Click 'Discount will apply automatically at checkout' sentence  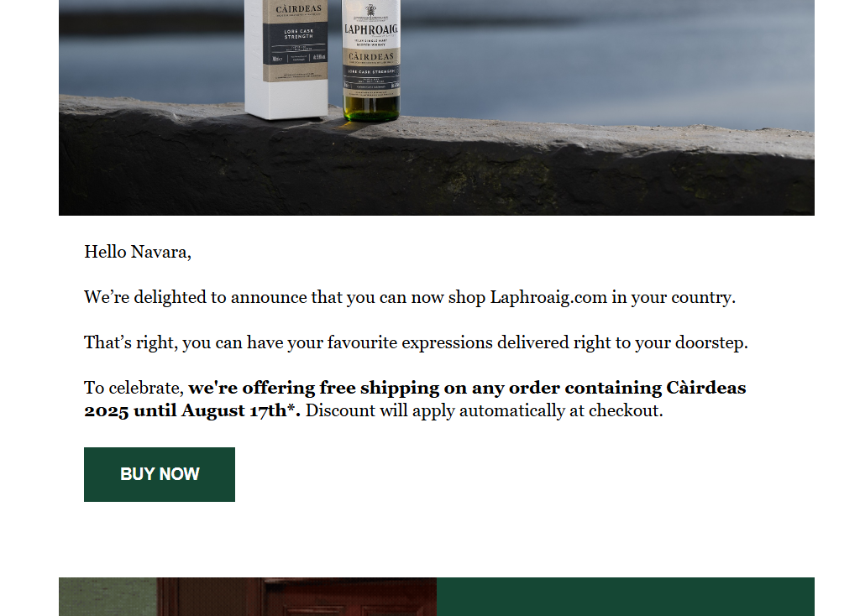[485, 411]
